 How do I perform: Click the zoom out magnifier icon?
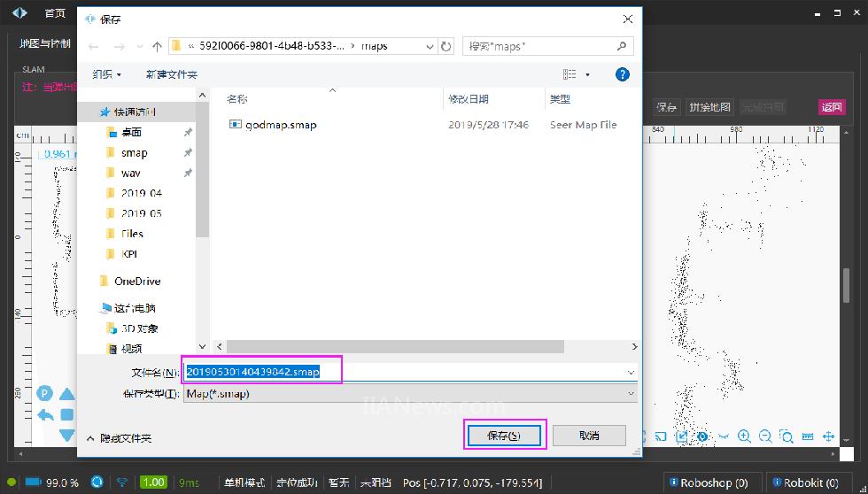(765, 436)
